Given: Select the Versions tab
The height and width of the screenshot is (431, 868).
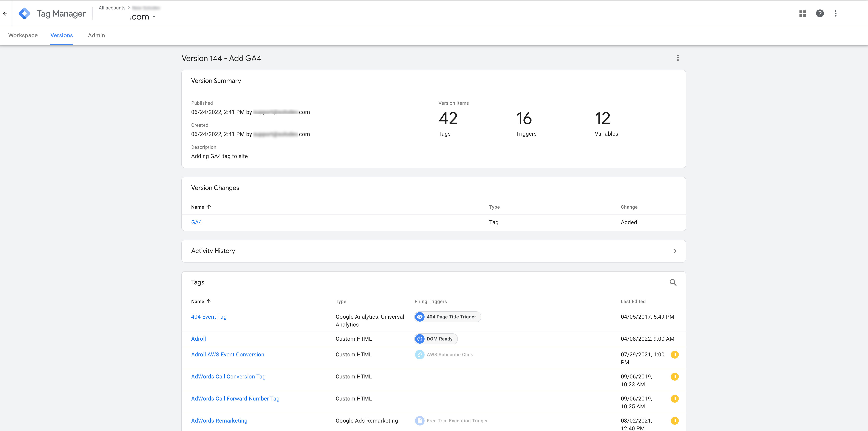Looking at the screenshot, I should (62, 35).
